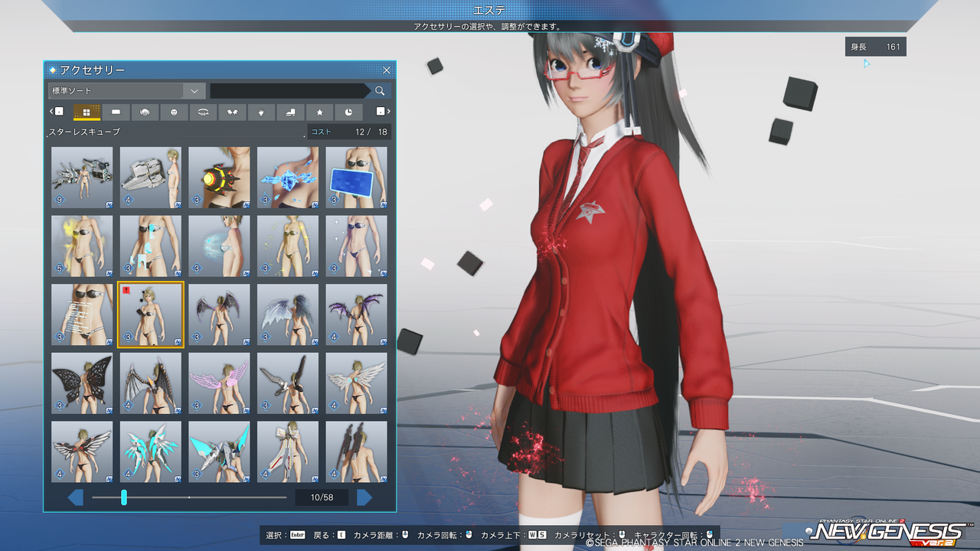Select the dark mechanical blade wings
This screenshot has width=980, height=551.
click(x=288, y=383)
